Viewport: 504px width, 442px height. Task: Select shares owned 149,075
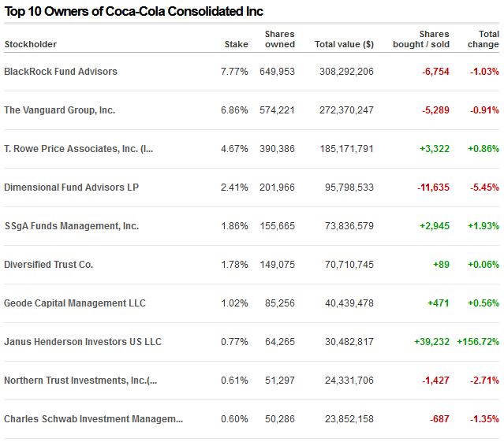(277, 265)
